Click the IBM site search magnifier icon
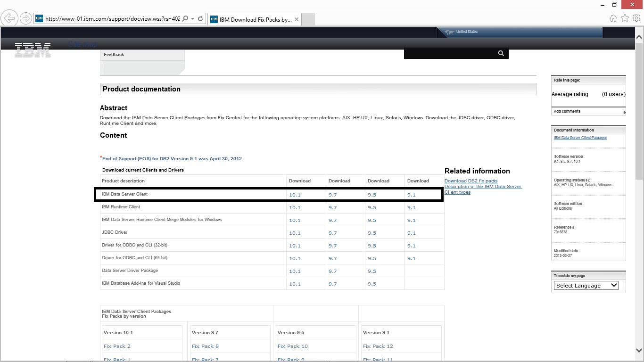This screenshot has width=644, height=362. click(x=501, y=53)
